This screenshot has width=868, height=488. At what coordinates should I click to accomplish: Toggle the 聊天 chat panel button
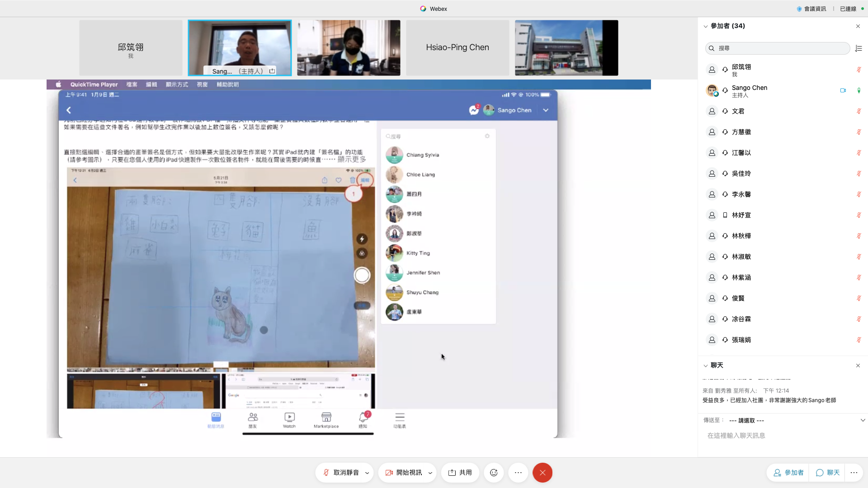pyautogui.click(x=828, y=473)
